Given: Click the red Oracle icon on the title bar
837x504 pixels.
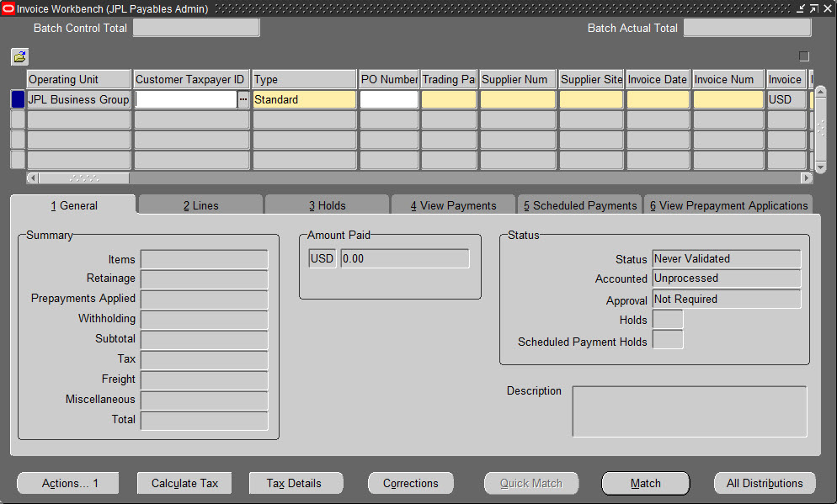Looking at the screenshot, I should click(x=8, y=8).
